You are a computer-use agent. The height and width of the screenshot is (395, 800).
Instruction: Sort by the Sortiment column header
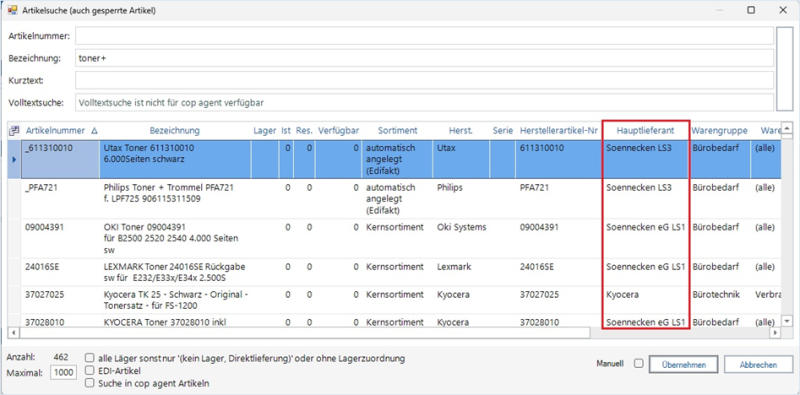pyautogui.click(x=398, y=131)
